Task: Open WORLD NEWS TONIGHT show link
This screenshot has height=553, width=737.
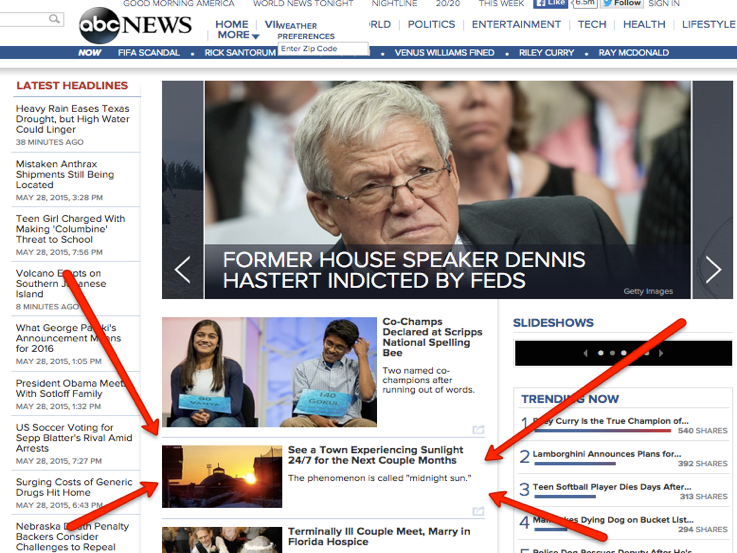Action: click(x=303, y=3)
